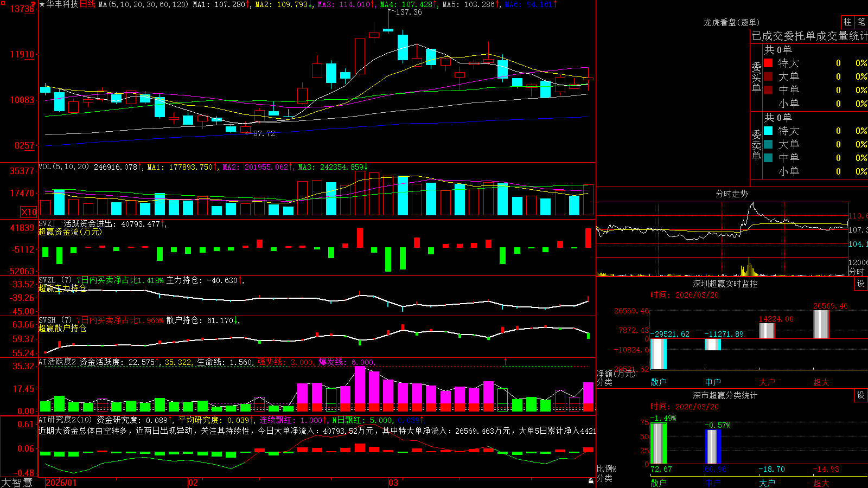Click the 超赢主力持仓 label
Screen dimensions: 868x488
[62, 288]
